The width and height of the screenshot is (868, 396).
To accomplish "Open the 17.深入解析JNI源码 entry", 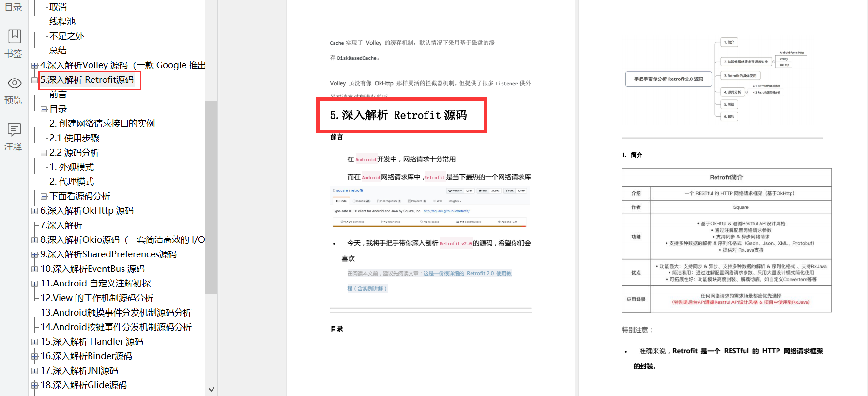I will coord(79,370).
